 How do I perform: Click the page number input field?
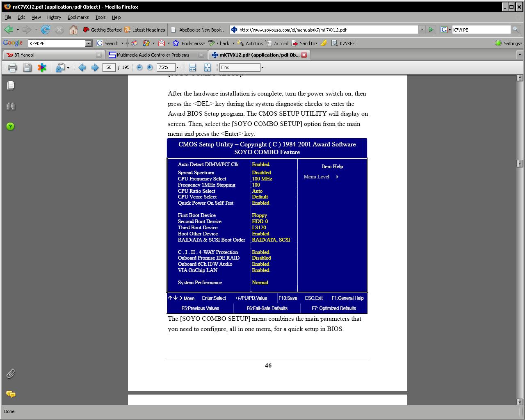tap(109, 68)
